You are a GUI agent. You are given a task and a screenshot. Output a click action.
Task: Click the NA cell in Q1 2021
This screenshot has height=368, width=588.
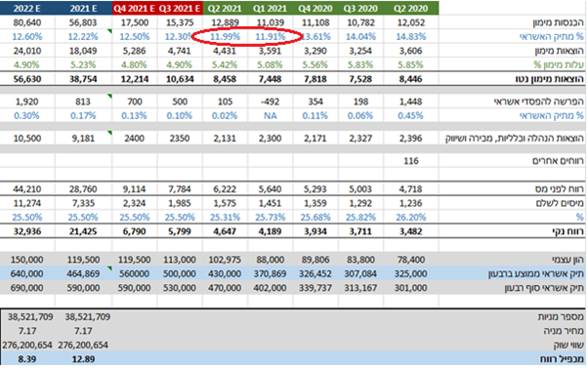click(x=270, y=116)
